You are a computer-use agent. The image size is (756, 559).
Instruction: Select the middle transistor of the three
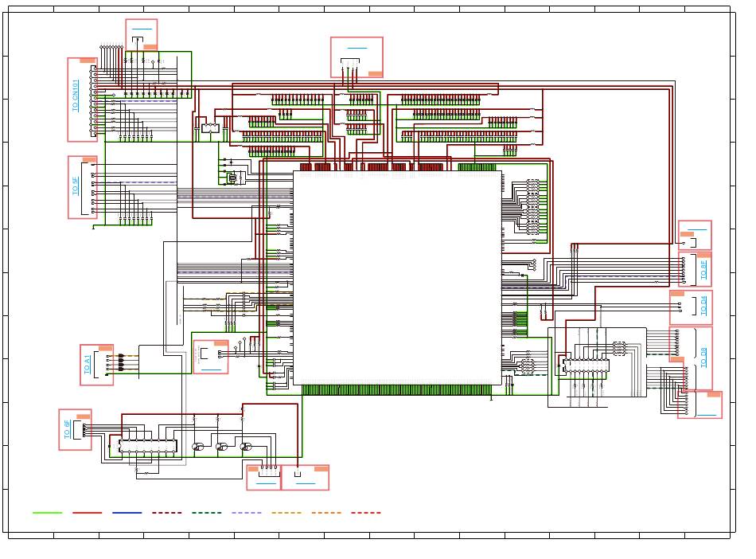click(x=221, y=447)
